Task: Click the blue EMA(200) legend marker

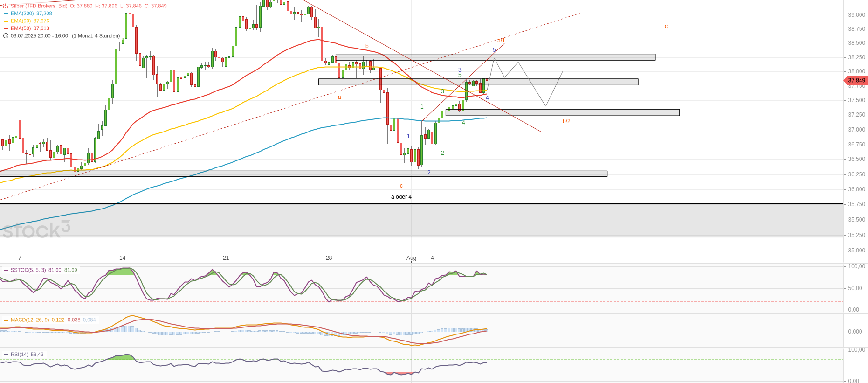Action: point(6,14)
